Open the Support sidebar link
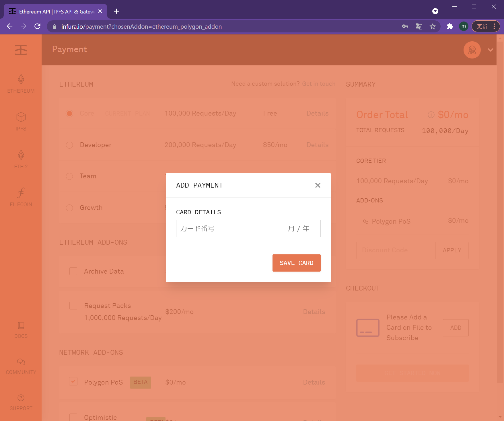Viewport: 504px width, 421px height. tap(21, 402)
